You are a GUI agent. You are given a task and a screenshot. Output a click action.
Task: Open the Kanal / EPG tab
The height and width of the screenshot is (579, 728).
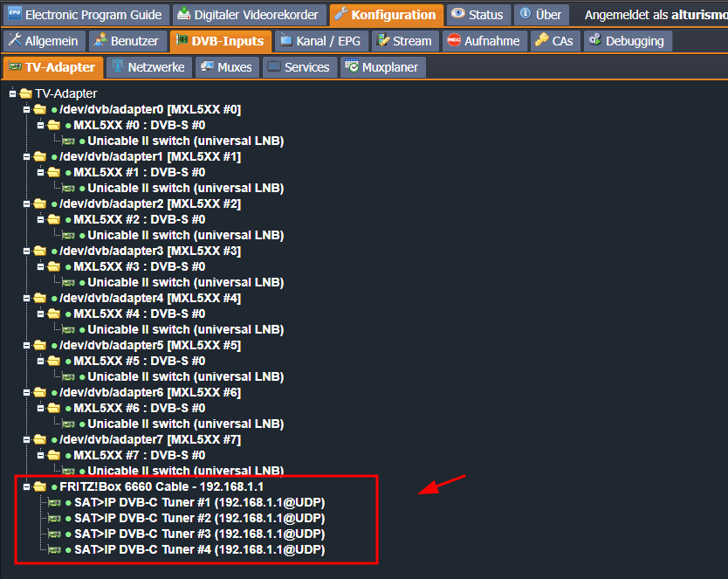[321, 41]
